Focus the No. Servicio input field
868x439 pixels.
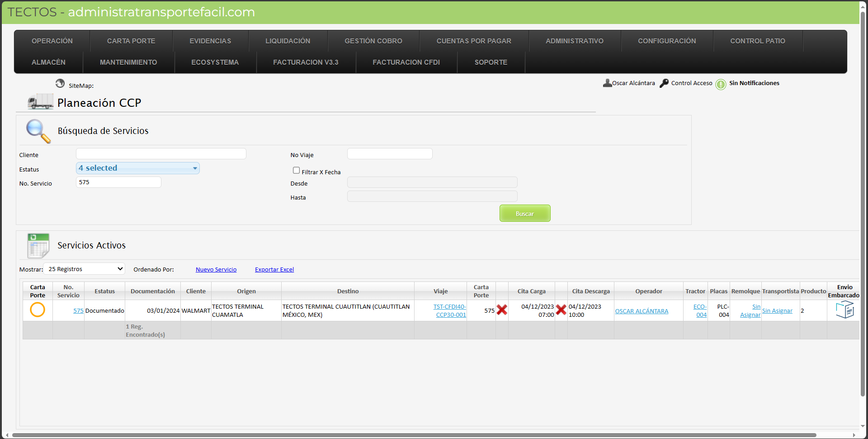pyautogui.click(x=118, y=182)
